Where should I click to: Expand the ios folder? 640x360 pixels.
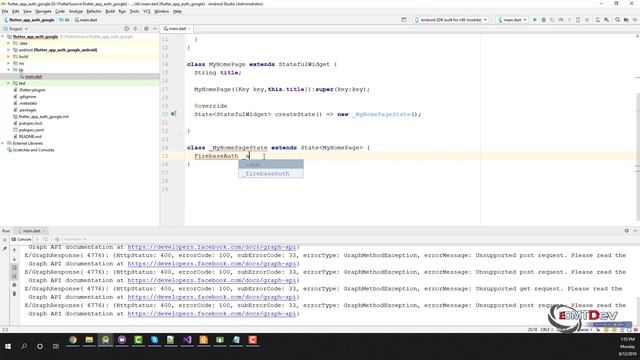point(9,63)
